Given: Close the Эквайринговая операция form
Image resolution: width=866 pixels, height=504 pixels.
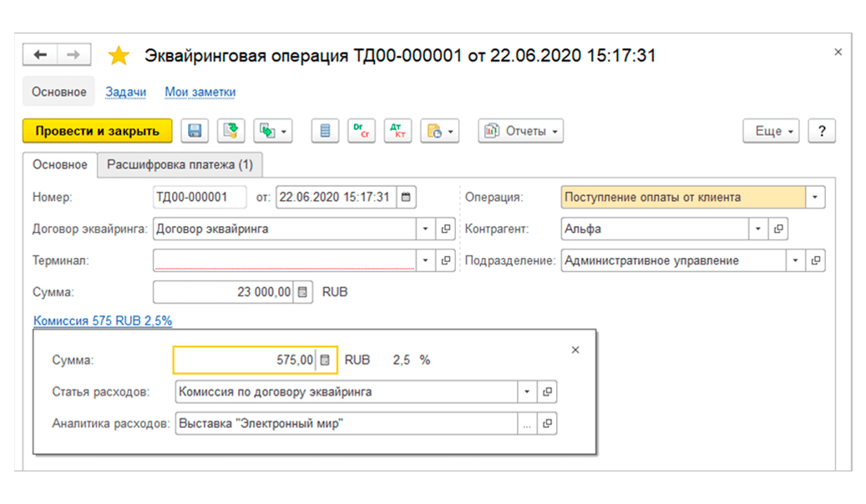Looking at the screenshot, I should point(838,52).
